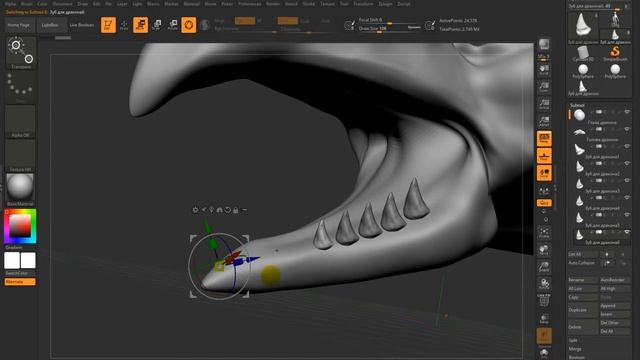Collapse the Subtool panel header

(577, 105)
